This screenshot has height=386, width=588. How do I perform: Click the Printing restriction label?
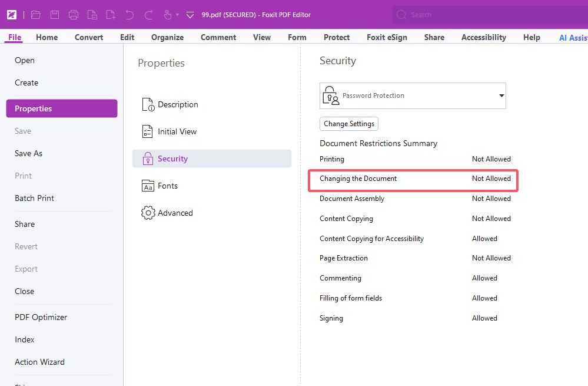[331, 159]
